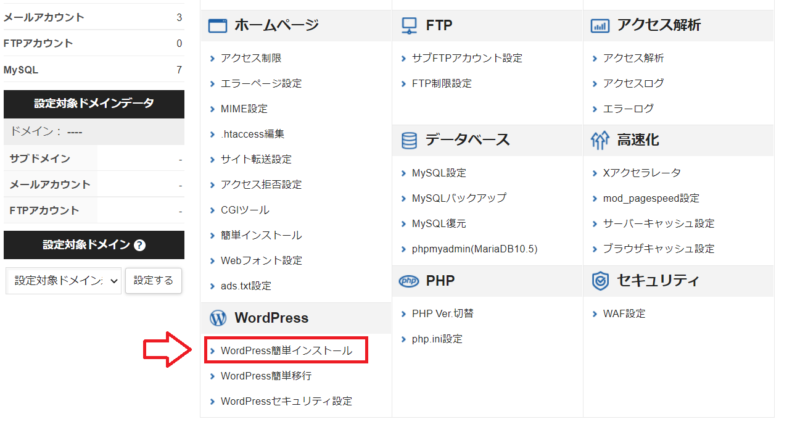Click the top FTPアカウント count row showing 0
Image resolution: width=800 pixels, height=435 pixels.
pyautogui.click(x=93, y=43)
